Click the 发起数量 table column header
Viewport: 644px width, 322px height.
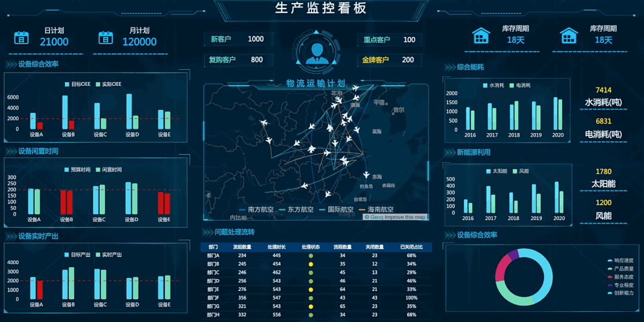click(x=242, y=247)
